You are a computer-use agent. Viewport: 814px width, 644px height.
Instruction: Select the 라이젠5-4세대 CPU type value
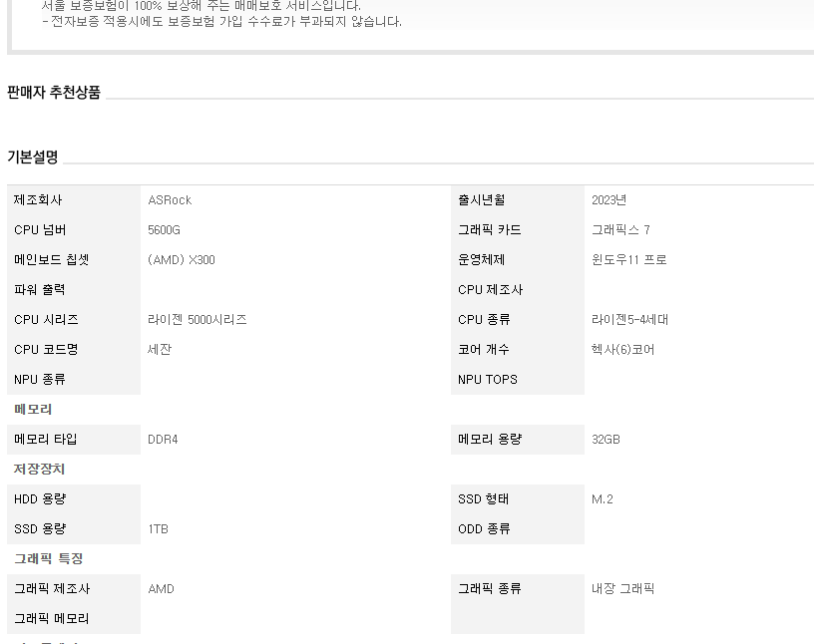[x=629, y=320]
